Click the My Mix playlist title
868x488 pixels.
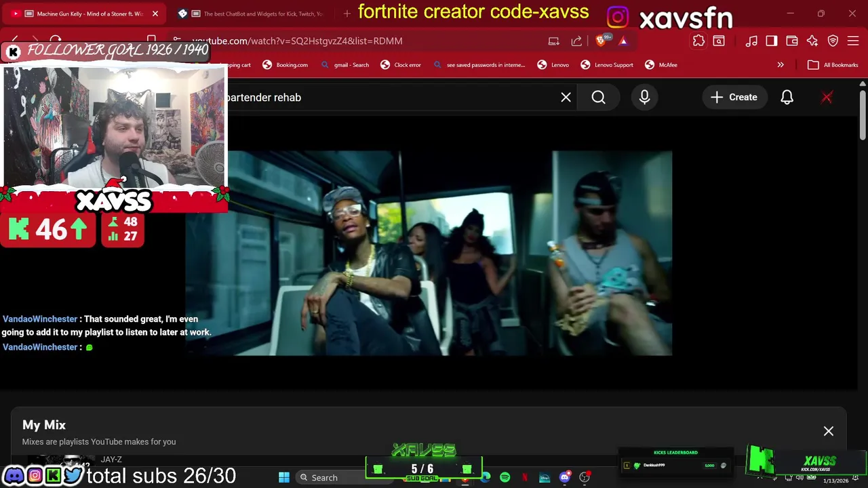pyautogui.click(x=44, y=425)
